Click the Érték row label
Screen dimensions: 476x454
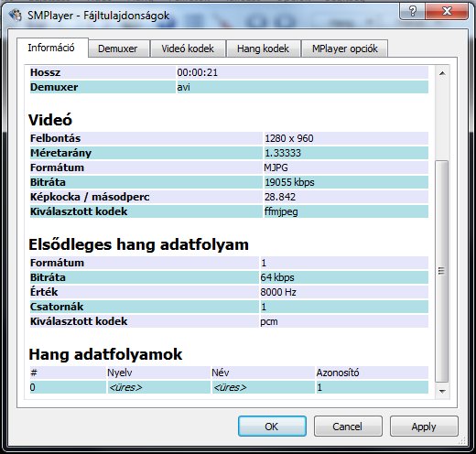pos(44,292)
